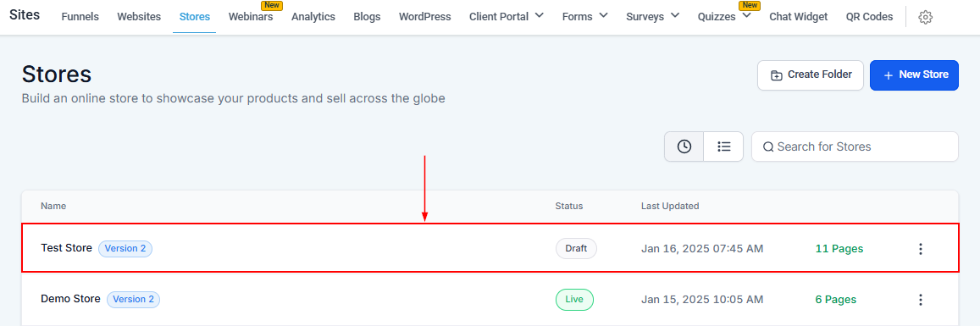Screen dimensions: 980x326
Task: Go to the Funnels tab
Action: (x=80, y=17)
